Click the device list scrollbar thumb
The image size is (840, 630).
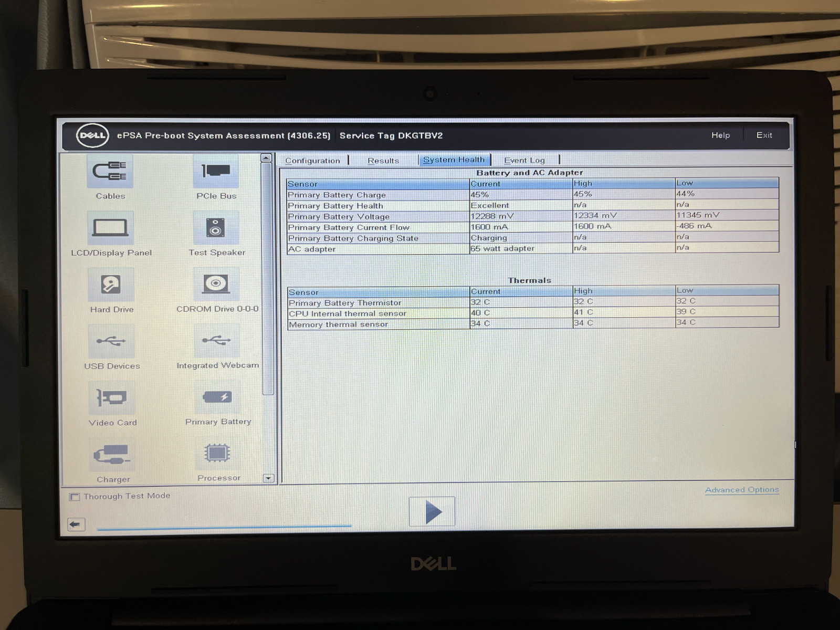click(x=268, y=278)
